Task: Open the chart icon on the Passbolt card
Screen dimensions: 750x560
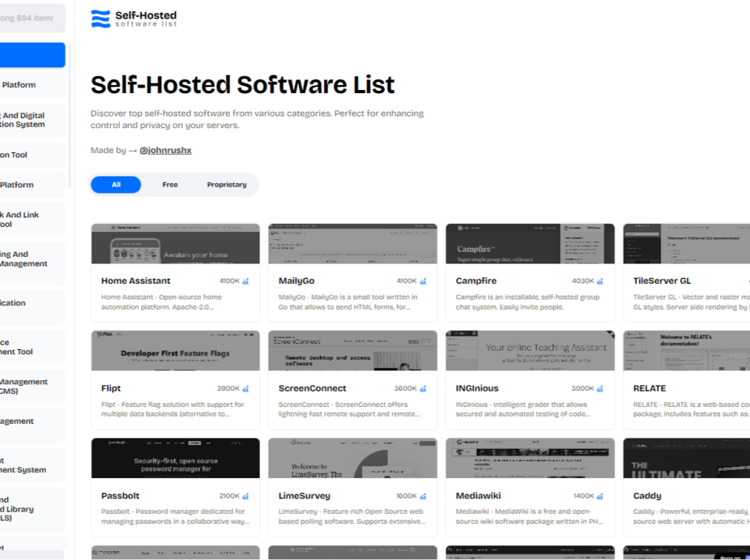Action: pos(246,496)
